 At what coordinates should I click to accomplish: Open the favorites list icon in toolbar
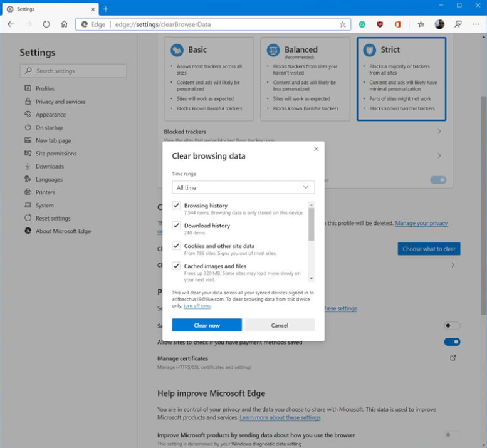click(x=421, y=24)
